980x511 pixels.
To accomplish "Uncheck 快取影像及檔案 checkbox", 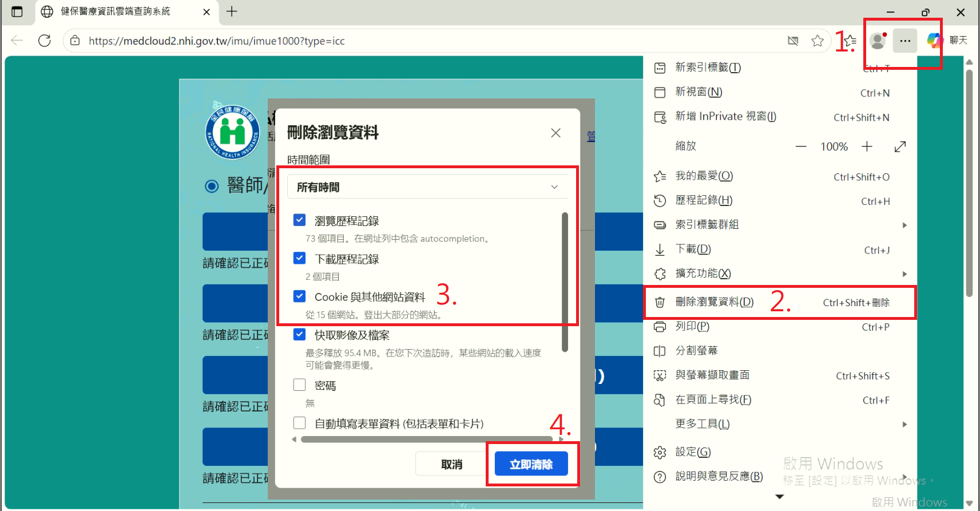I will (299, 334).
